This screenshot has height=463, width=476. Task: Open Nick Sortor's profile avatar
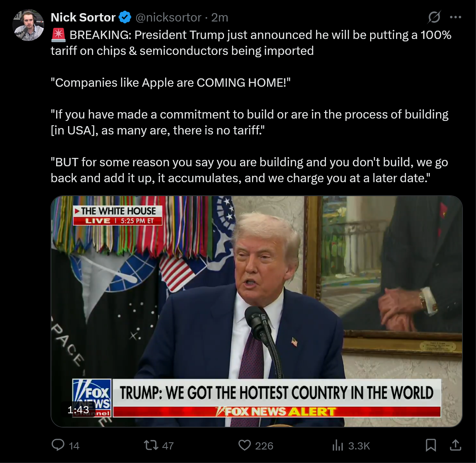(x=28, y=25)
